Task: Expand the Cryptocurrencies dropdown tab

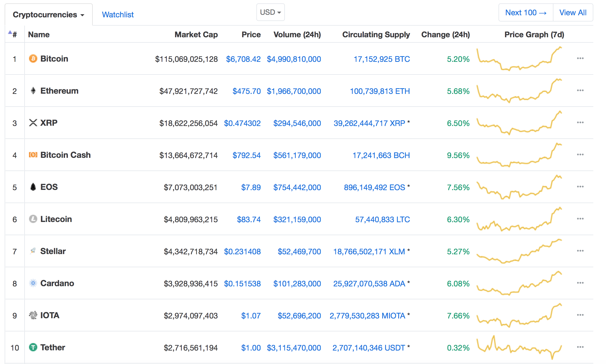Action: [48, 14]
